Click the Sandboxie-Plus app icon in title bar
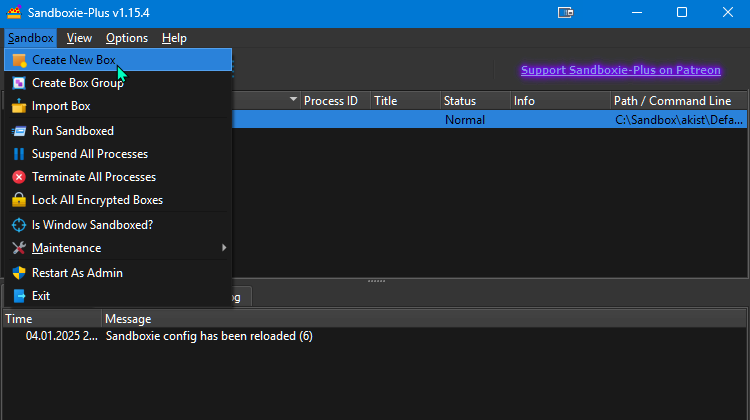This screenshot has height=420, width=750. click(x=14, y=12)
